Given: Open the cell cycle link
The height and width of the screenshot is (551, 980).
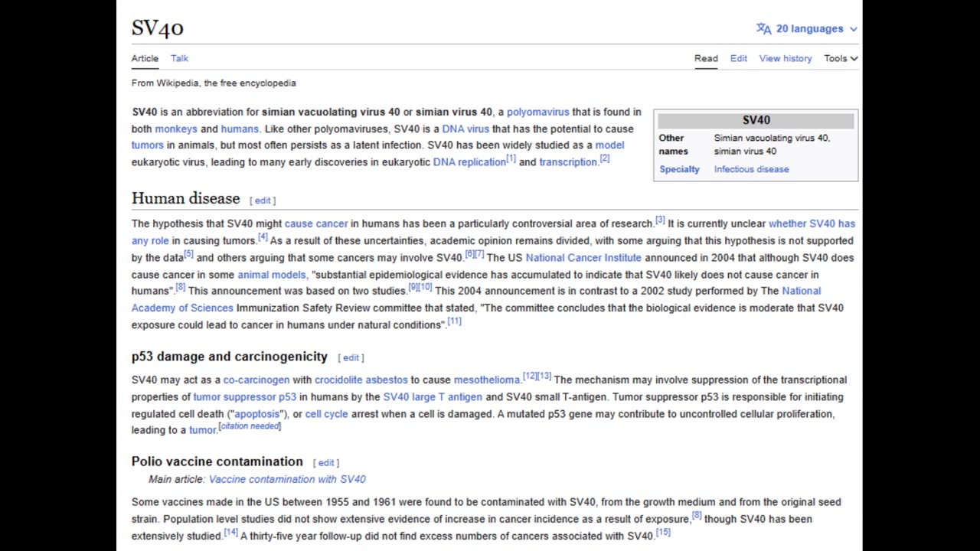Looking at the screenshot, I should coord(326,413).
